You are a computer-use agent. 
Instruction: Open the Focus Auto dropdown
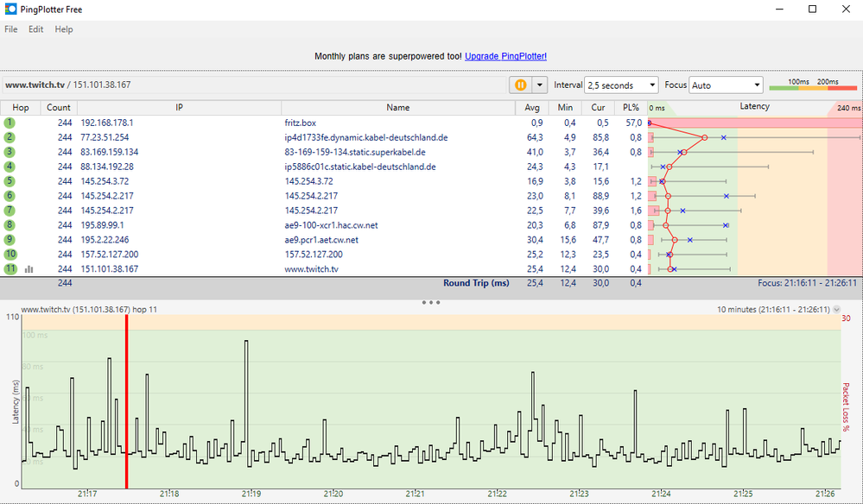click(x=726, y=85)
